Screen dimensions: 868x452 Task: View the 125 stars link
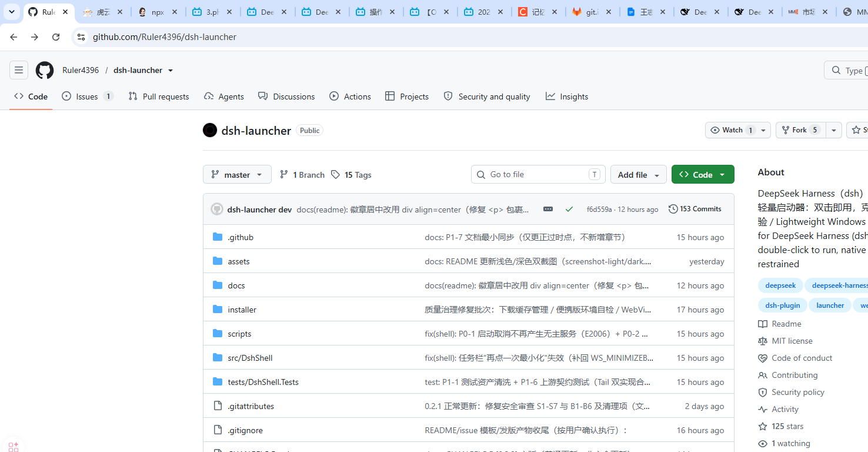(x=780, y=426)
